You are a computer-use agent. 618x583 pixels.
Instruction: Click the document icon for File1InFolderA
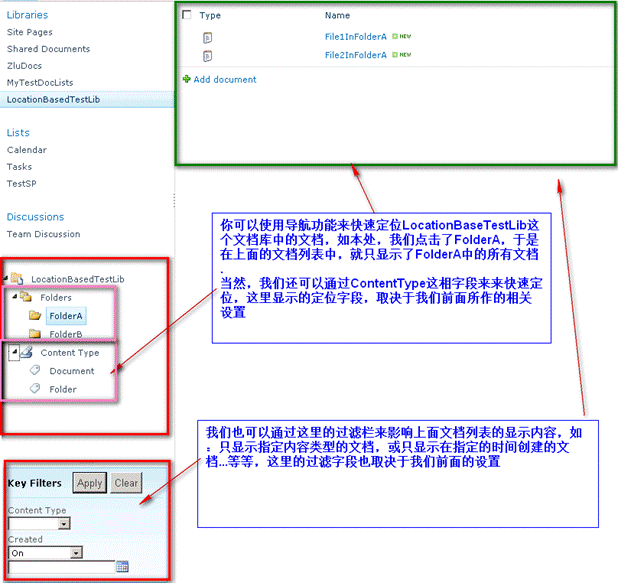(207, 38)
